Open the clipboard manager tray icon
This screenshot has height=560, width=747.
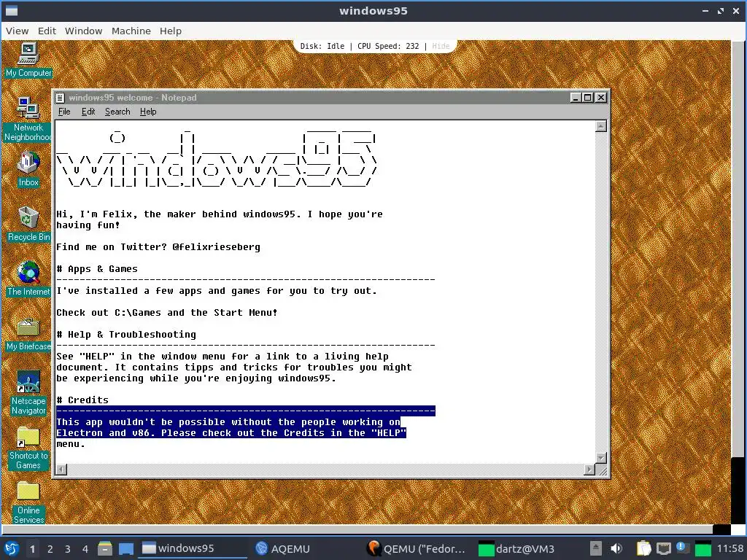pos(643,548)
